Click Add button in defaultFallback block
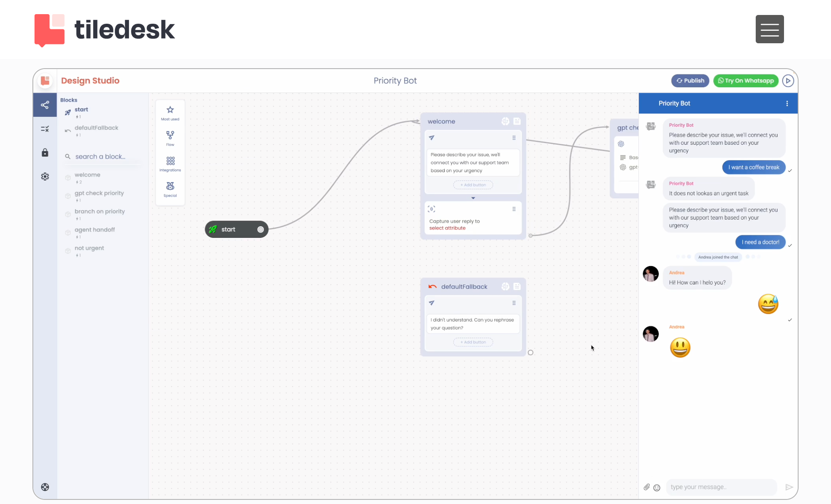 pyautogui.click(x=473, y=342)
